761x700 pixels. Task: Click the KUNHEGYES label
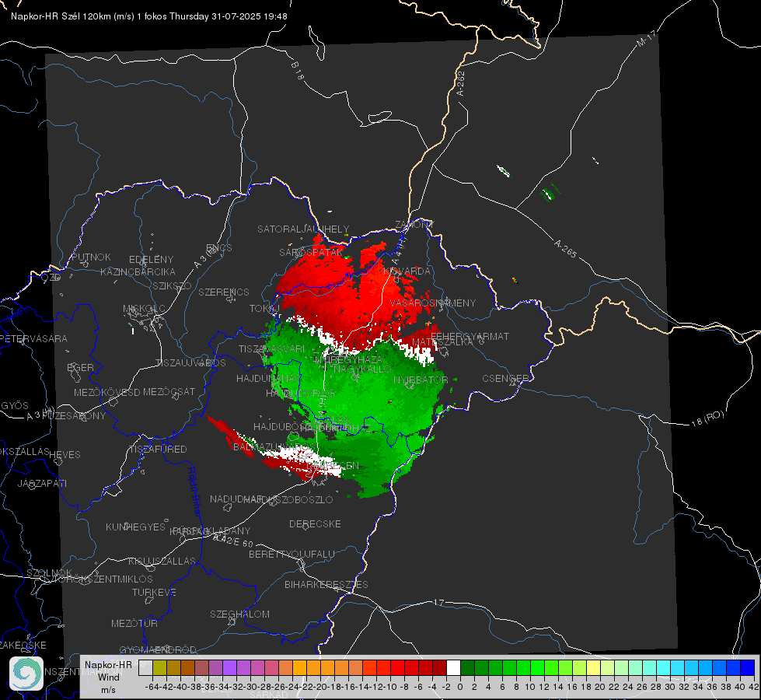click(135, 527)
